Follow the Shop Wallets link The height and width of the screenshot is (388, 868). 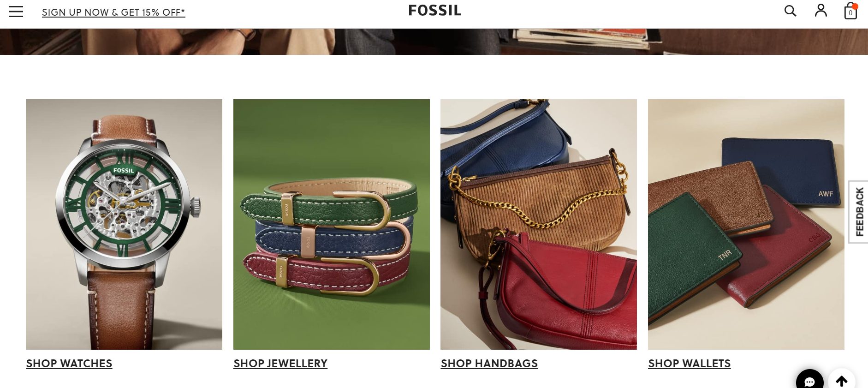tap(690, 364)
